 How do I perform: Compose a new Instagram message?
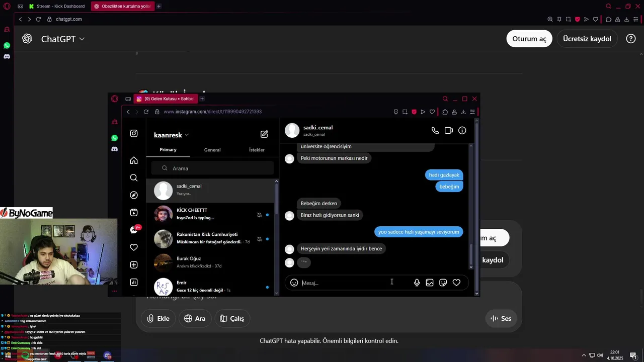coord(264,134)
